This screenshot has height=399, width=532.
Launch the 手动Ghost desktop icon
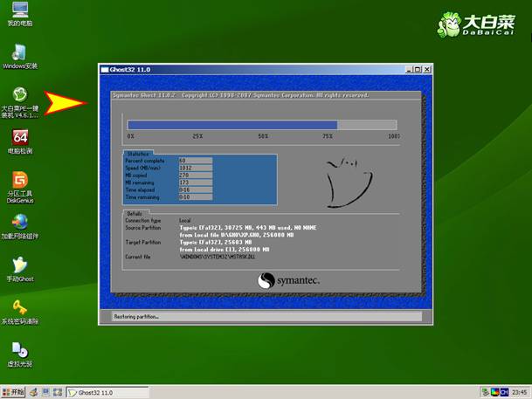pyautogui.click(x=19, y=265)
